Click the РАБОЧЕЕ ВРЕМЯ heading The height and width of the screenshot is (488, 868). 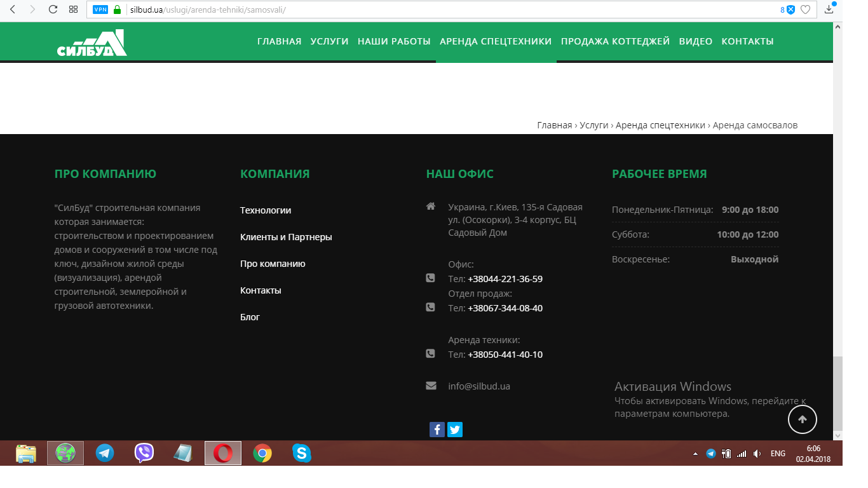tap(660, 174)
